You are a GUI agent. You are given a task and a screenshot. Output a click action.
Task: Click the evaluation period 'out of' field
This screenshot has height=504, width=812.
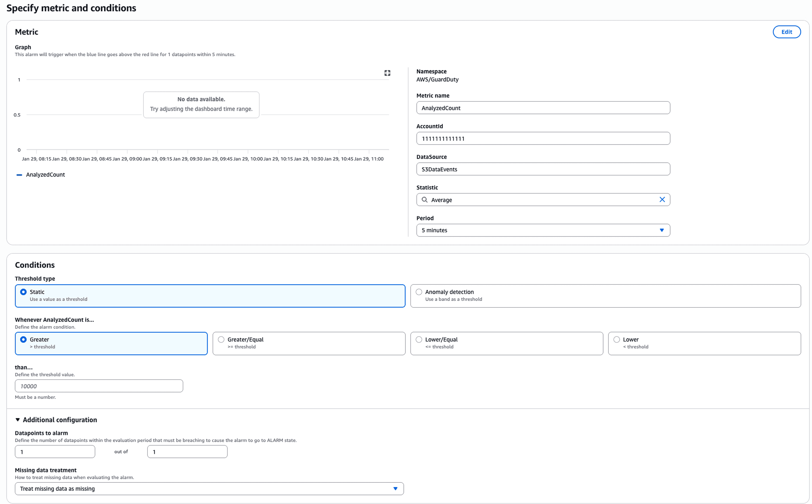pyautogui.click(x=187, y=452)
